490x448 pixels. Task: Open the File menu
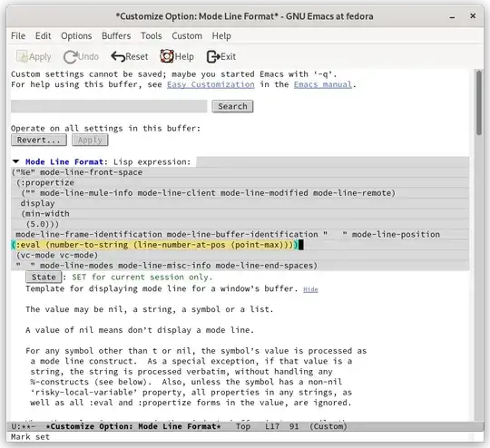click(x=18, y=36)
